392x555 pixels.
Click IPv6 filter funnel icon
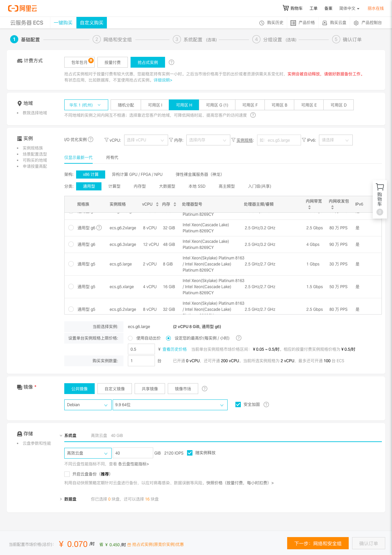pyautogui.click(x=304, y=140)
